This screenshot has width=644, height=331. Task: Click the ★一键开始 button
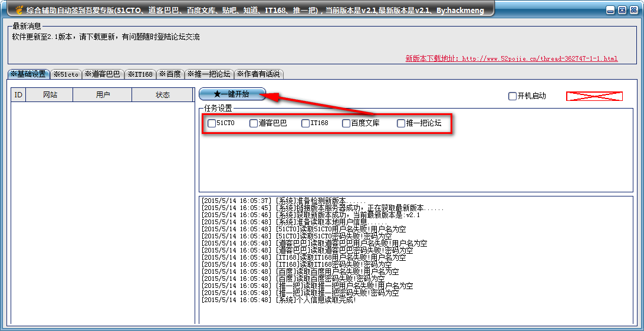[x=232, y=94]
